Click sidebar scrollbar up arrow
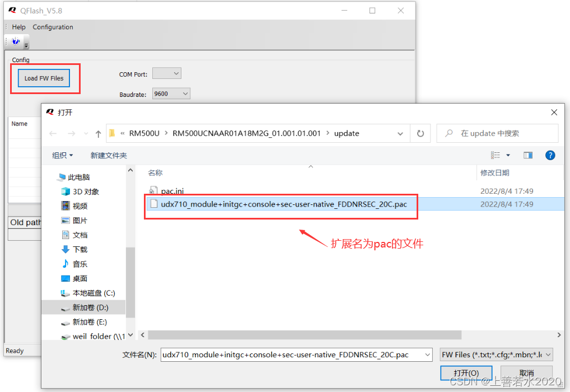570x392 pixels. tap(130, 170)
